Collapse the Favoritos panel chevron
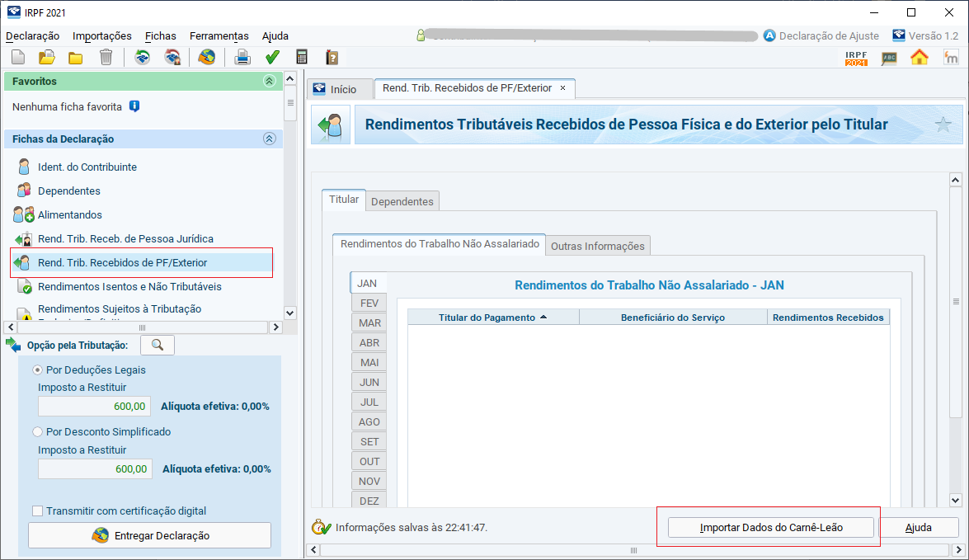Viewport: 969px width, 560px height. pyautogui.click(x=269, y=80)
